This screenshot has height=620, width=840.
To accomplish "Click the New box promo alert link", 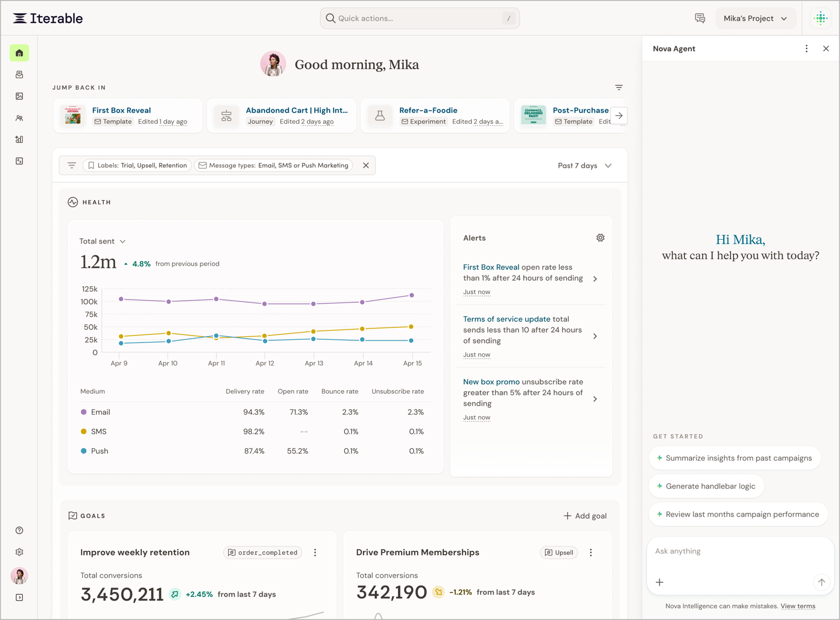I will pyautogui.click(x=491, y=382).
